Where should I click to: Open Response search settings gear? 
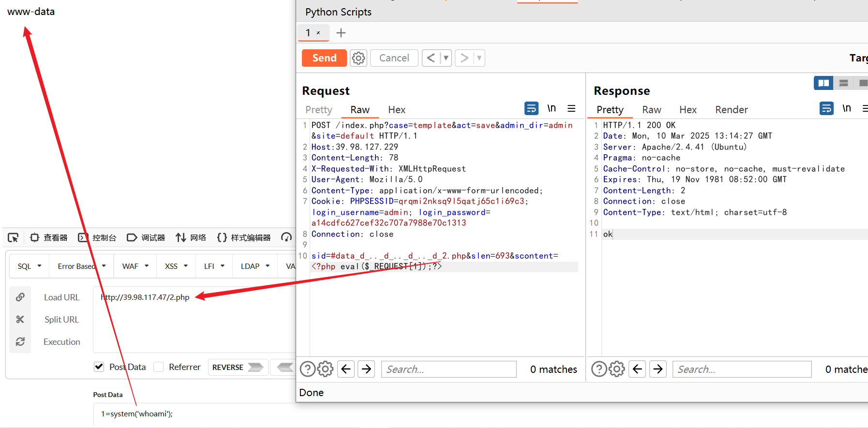click(x=616, y=369)
